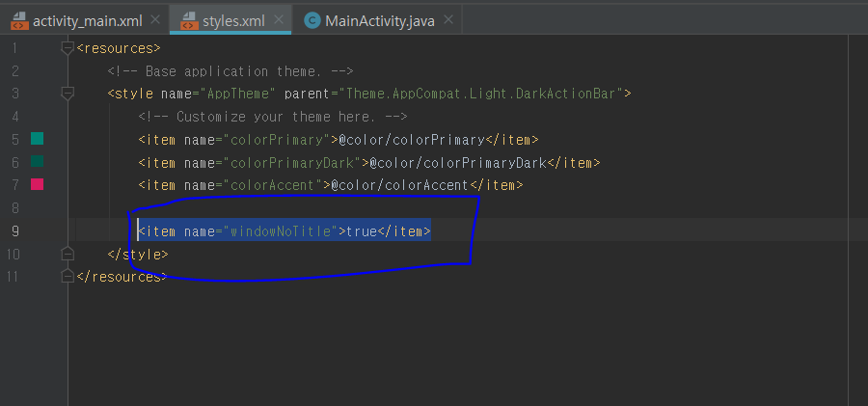This screenshot has width=868, height=406.
Task: Click the closing </style> tag
Action: pos(138,255)
